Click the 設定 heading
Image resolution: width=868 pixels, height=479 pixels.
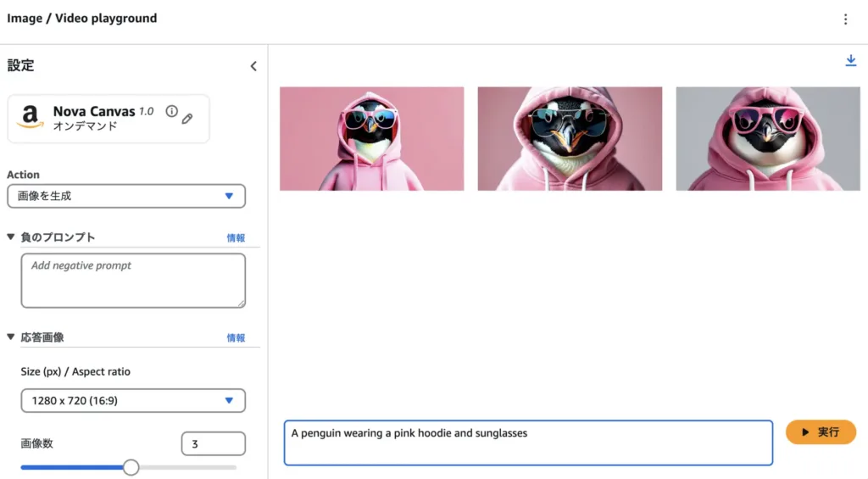pos(20,65)
